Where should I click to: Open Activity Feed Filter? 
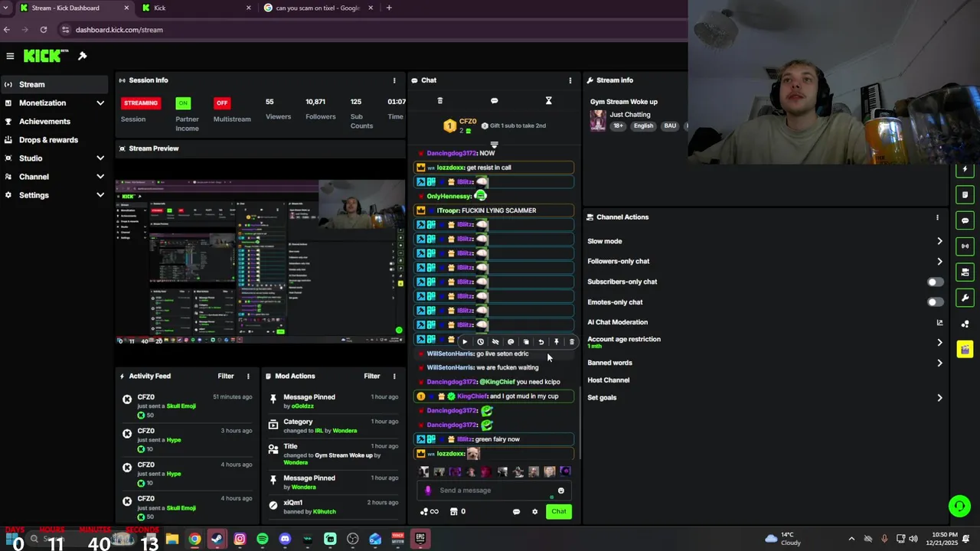coord(226,377)
